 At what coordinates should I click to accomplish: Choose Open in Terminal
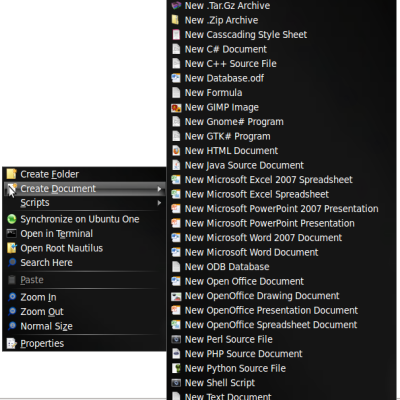point(84,233)
